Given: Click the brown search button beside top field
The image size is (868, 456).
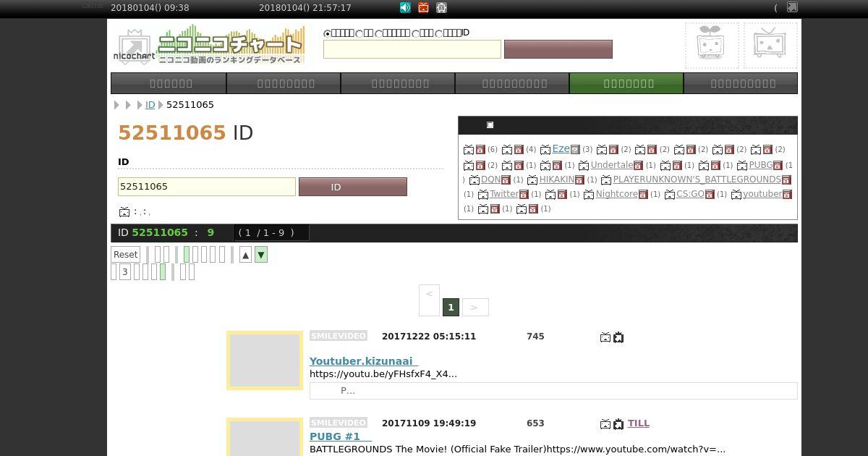Looking at the screenshot, I should point(558,49).
